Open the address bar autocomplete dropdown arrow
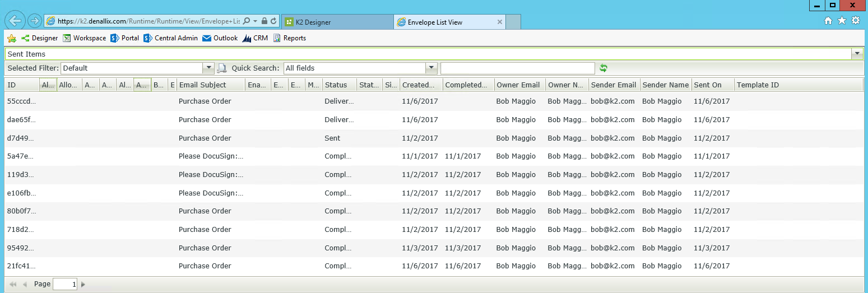The image size is (868, 293). 256,21
